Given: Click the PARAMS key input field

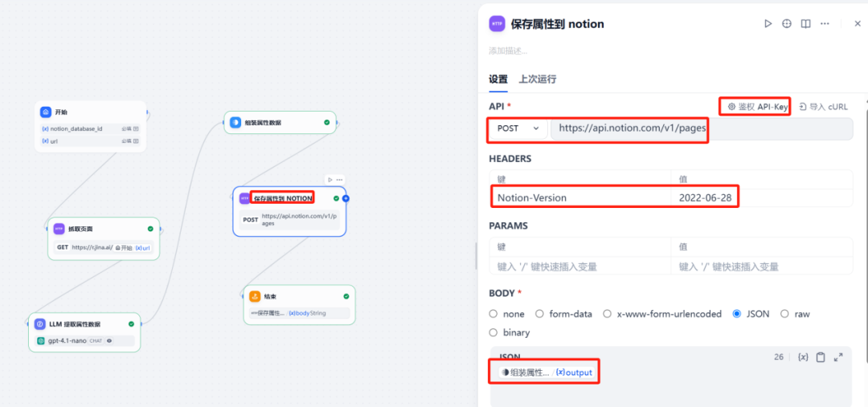Looking at the screenshot, I should (580, 267).
